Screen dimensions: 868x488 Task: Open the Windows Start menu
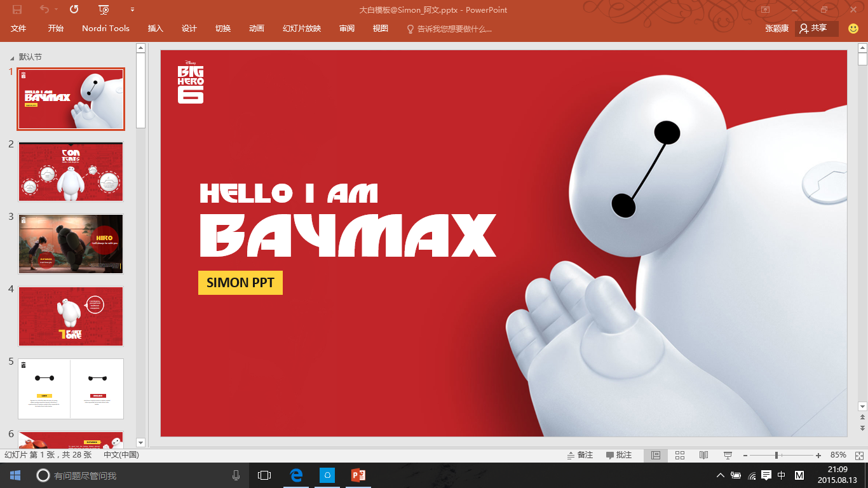(15, 475)
